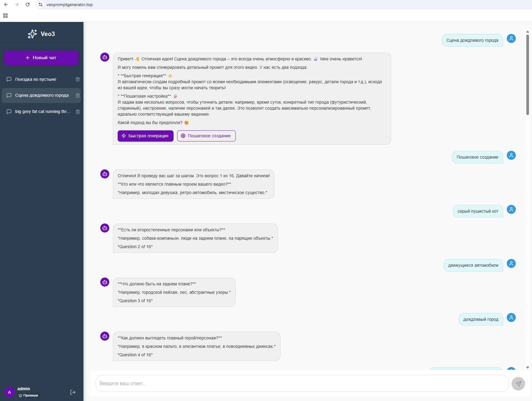Open the chat "Поездка по пустыне"
Image resolution: width=532 pixels, height=401 pixels.
35,79
